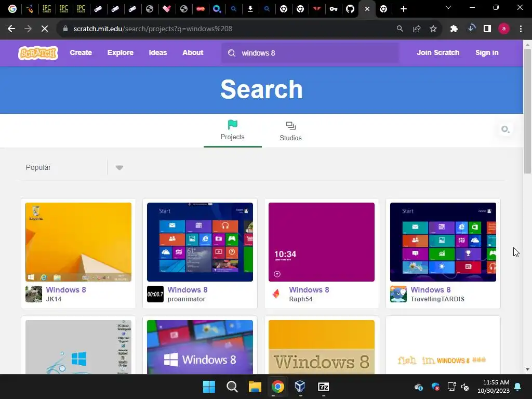Click the scratch.mit.edu address bar
This screenshot has width=532, height=399.
(228, 29)
